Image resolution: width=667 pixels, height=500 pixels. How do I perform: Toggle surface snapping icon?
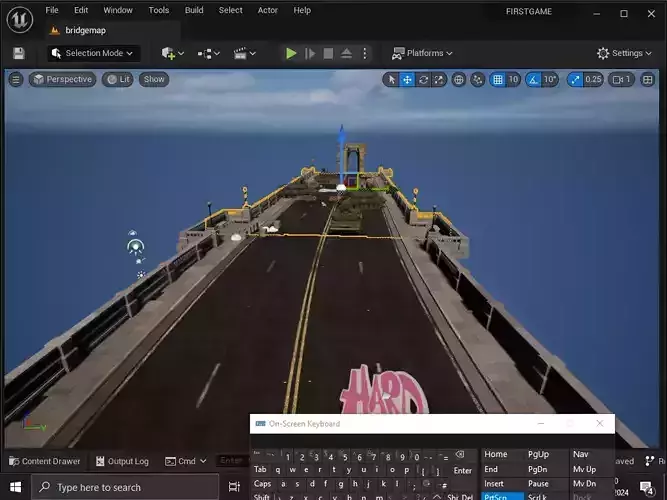[x=478, y=80]
